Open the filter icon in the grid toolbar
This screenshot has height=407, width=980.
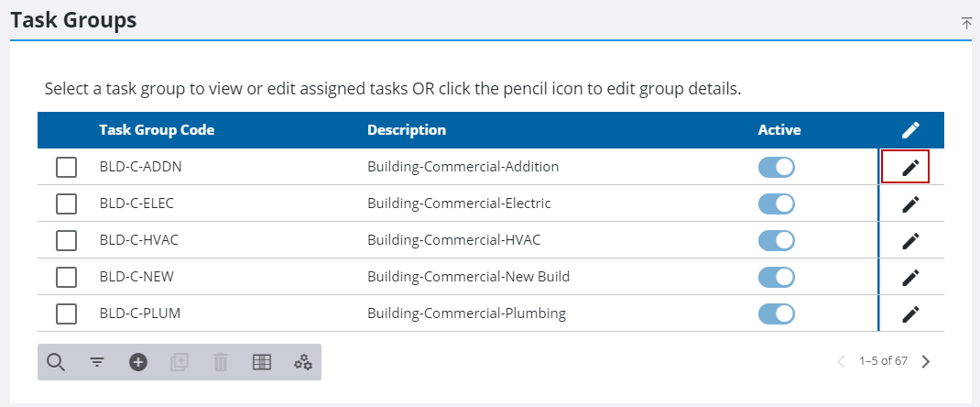(97, 363)
